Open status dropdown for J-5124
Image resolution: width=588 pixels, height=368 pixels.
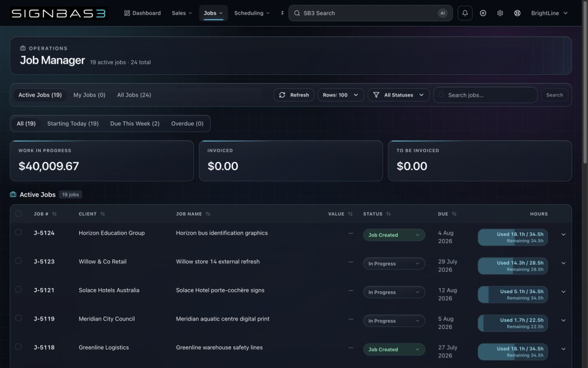click(394, 235)
